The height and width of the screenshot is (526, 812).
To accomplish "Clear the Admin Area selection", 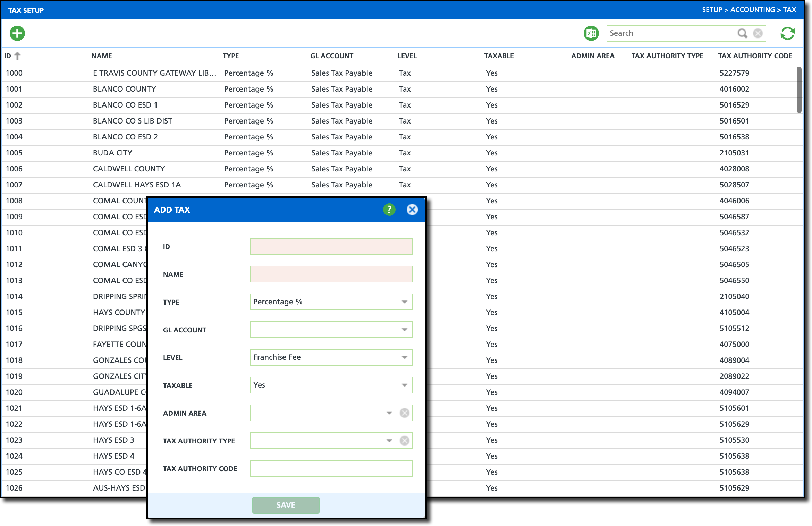I will pos(404,413).
